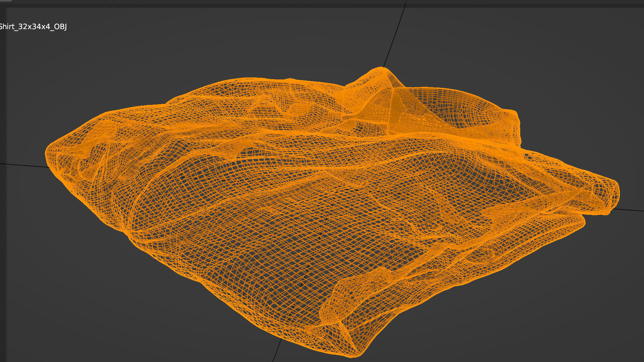Click the partial tab at top-left corner
This screenshot has width=644, height=362.
coord(5,1)
